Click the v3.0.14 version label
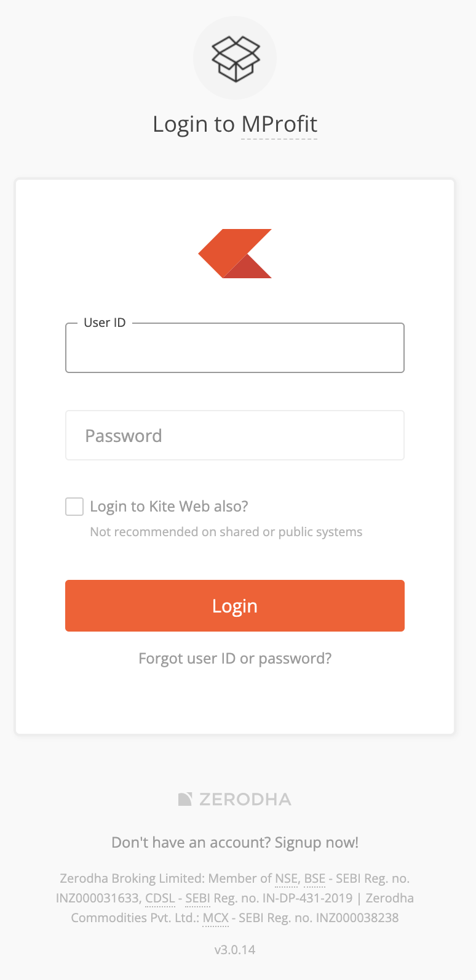 [235, 950]
